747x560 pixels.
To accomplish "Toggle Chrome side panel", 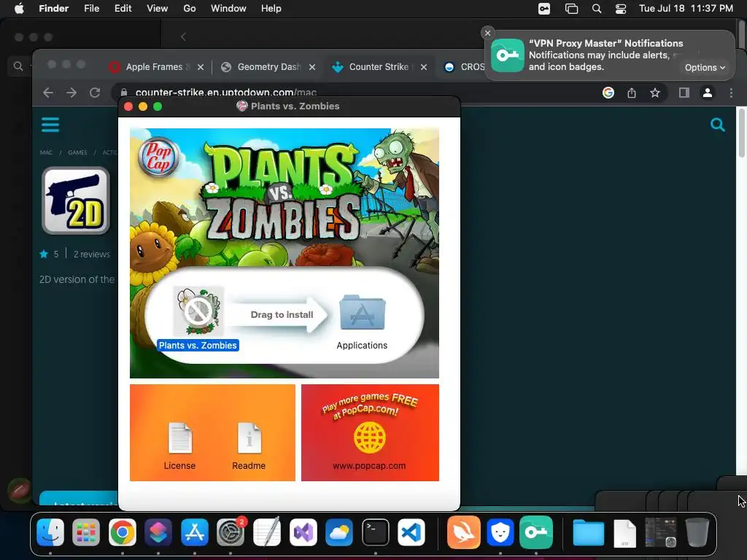I will tap(684, 93).
